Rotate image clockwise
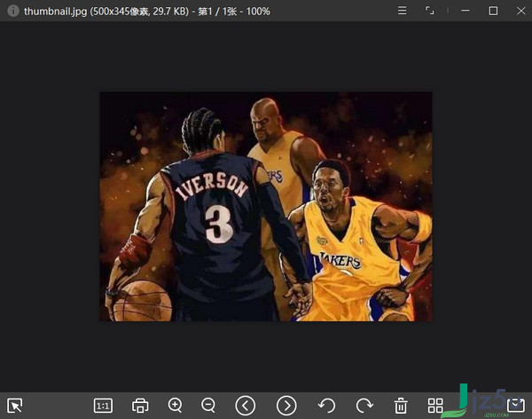This screenshot has width=532, height=419. (x=364, y=406)
